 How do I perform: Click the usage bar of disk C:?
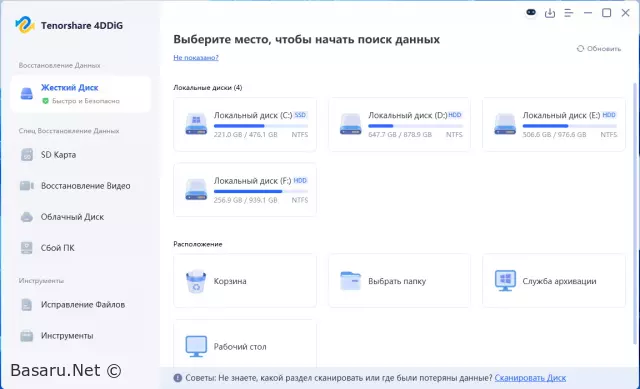261,126
